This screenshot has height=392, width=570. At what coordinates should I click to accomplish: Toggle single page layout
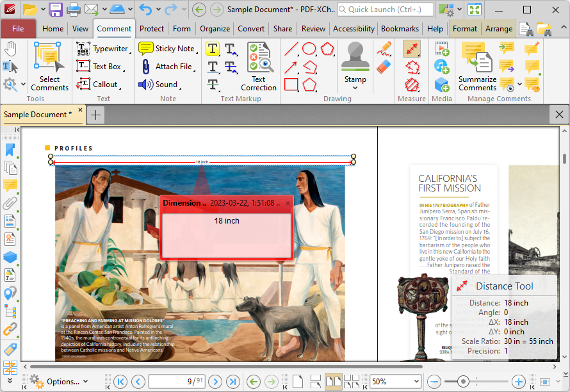point(298,382)
